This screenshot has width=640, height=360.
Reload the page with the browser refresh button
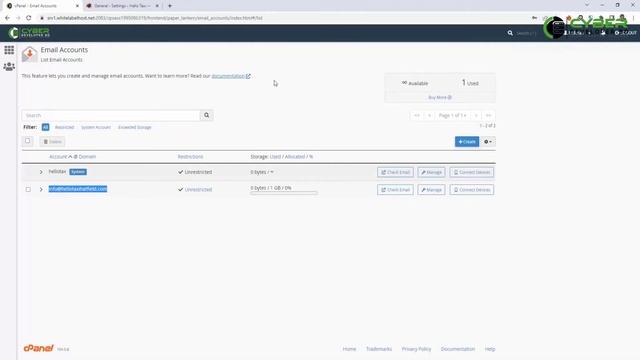[x=29, y=18]
